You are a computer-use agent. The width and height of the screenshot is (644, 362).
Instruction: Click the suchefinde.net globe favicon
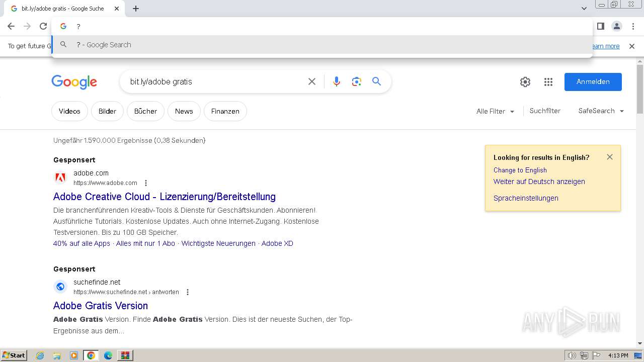(x=60, y=287)
